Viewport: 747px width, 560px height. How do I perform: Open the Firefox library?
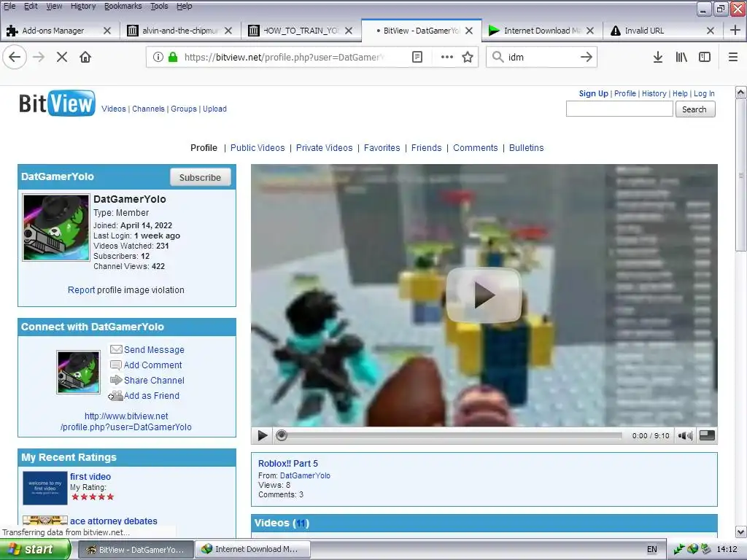(x=681, y=57)
